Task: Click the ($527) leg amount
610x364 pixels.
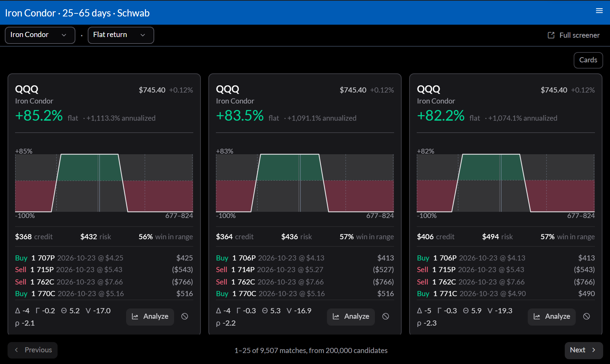Action: pos(383,270)
